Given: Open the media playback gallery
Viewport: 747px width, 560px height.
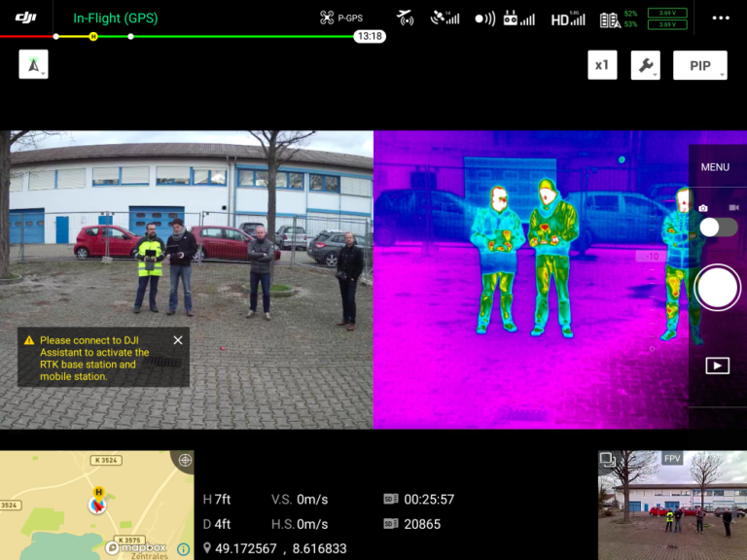Looking at the screenshot, I should 717,366.
